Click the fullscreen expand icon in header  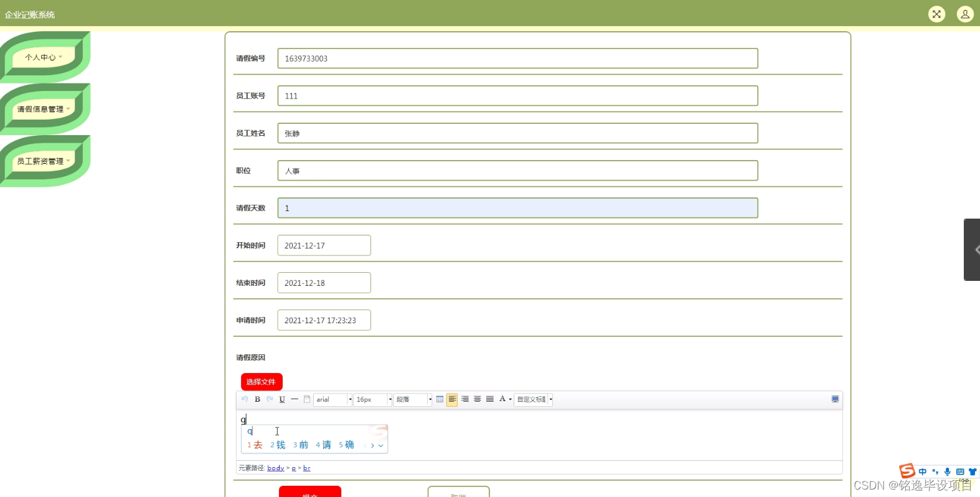[x=936, y=14]
